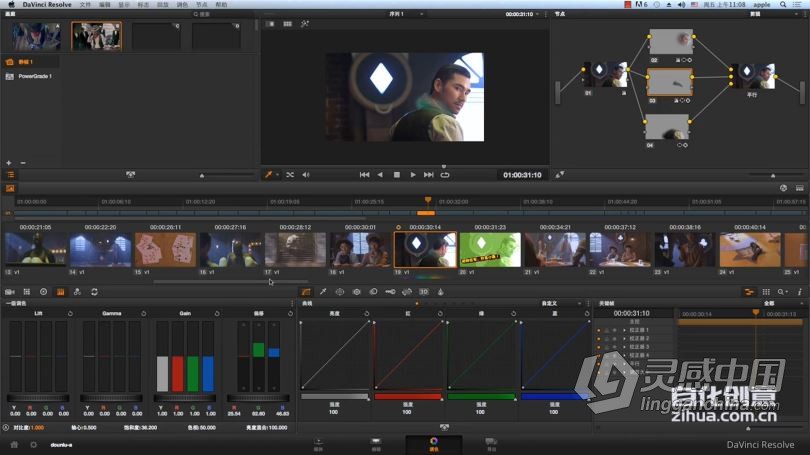Screen dimensions: 810x455
Task: Expand 校正器 1 keyframe track
Action: [x=624, y=330]
